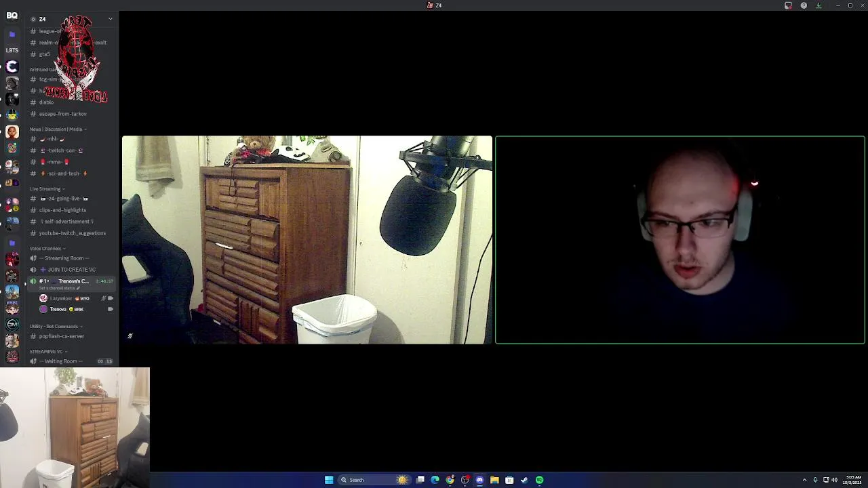Click JOIN TO CREATE VC channel
868x488 pixels.
[68, 270]
